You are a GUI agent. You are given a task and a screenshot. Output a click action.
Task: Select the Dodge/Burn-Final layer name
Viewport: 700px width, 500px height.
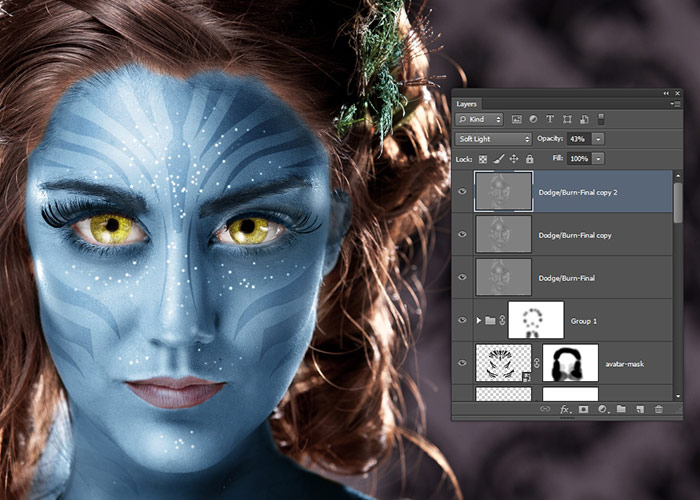tap(567, 278)
